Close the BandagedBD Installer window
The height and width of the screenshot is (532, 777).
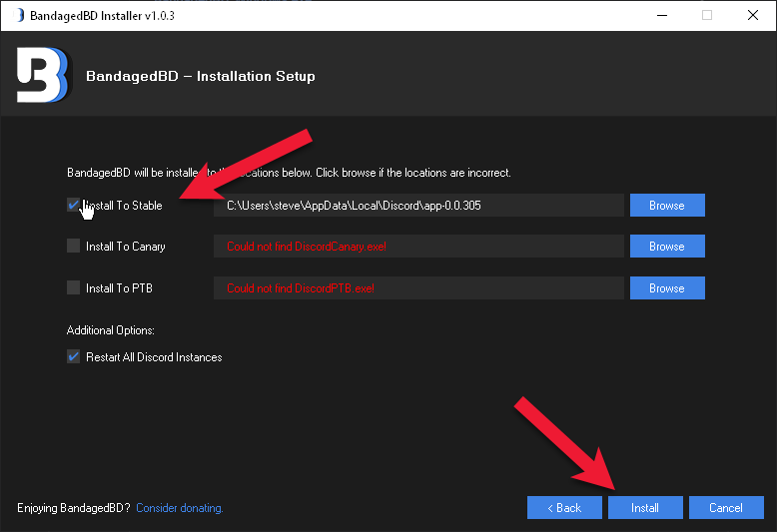pos(753,15)
